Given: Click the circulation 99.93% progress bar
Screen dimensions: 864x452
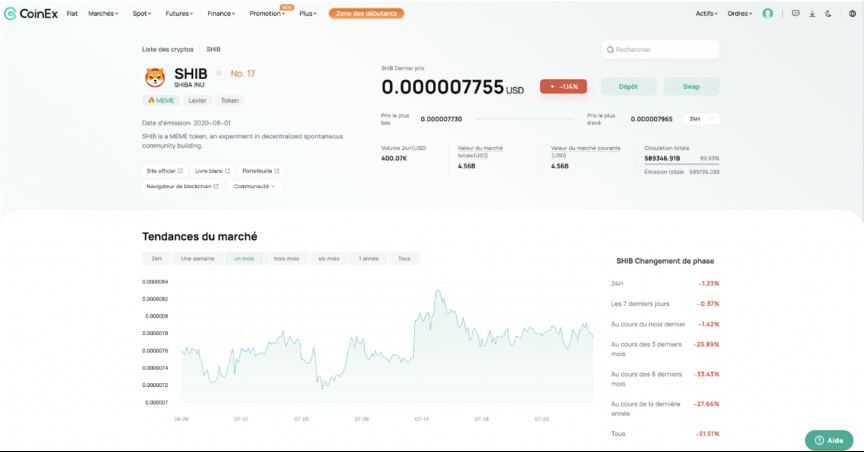Looking at the screenshot, I should (682, 164).
